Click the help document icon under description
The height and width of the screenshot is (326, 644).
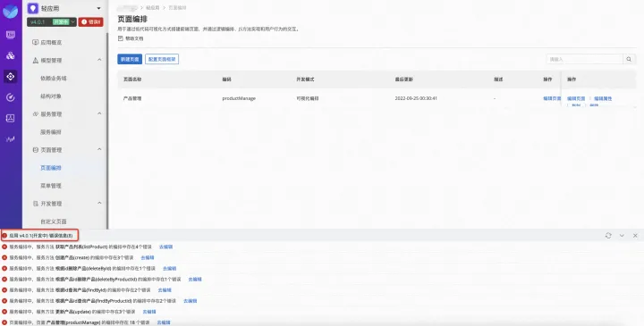click(121, 38)
